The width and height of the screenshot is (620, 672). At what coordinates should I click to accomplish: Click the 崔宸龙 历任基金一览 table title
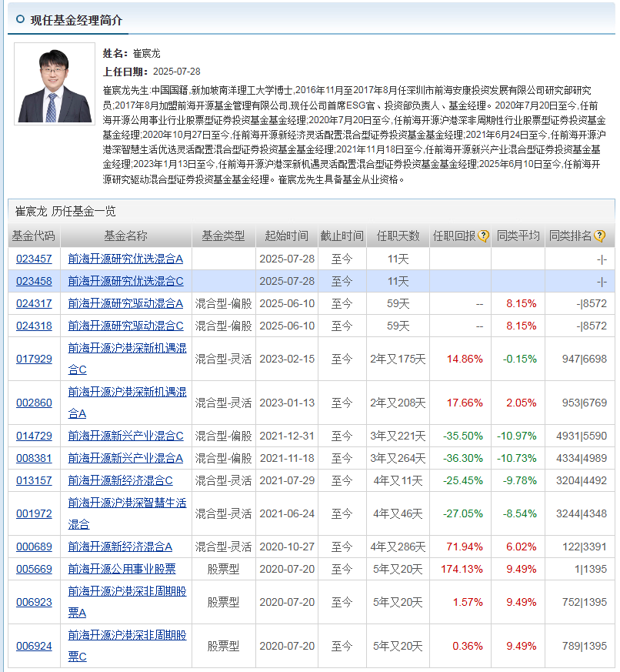(65, 211)
